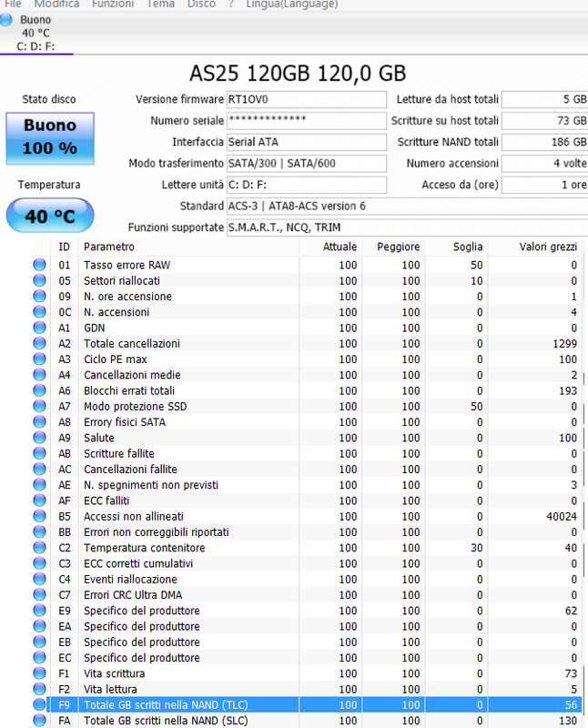
Task: Click status orb for Salute row
Action: 39,438
